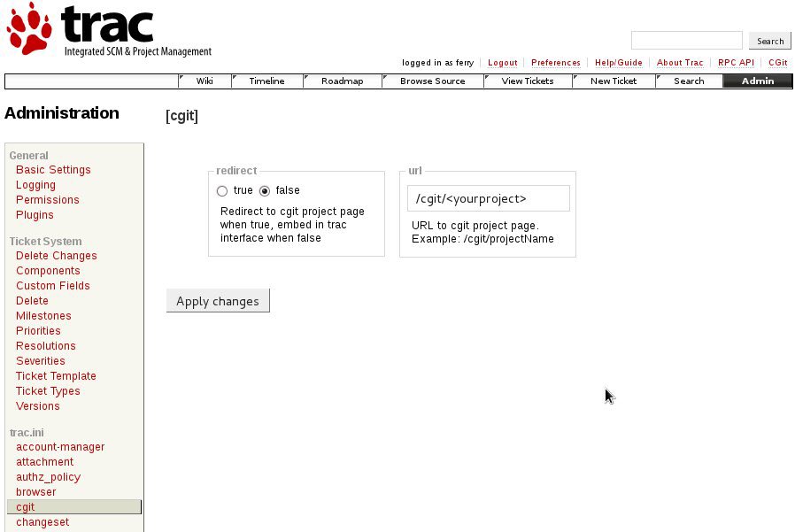Screen dimensions: 795x532
Task: Open browser trac.ini section
Action: click(x=36, y=492)
